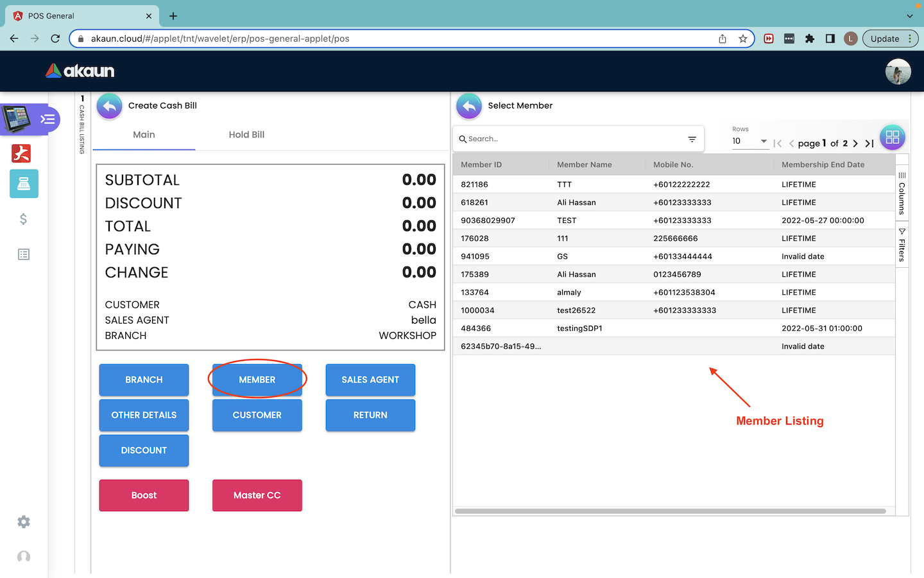Click the back arrow beside Select Member

(x=469, y=106)
